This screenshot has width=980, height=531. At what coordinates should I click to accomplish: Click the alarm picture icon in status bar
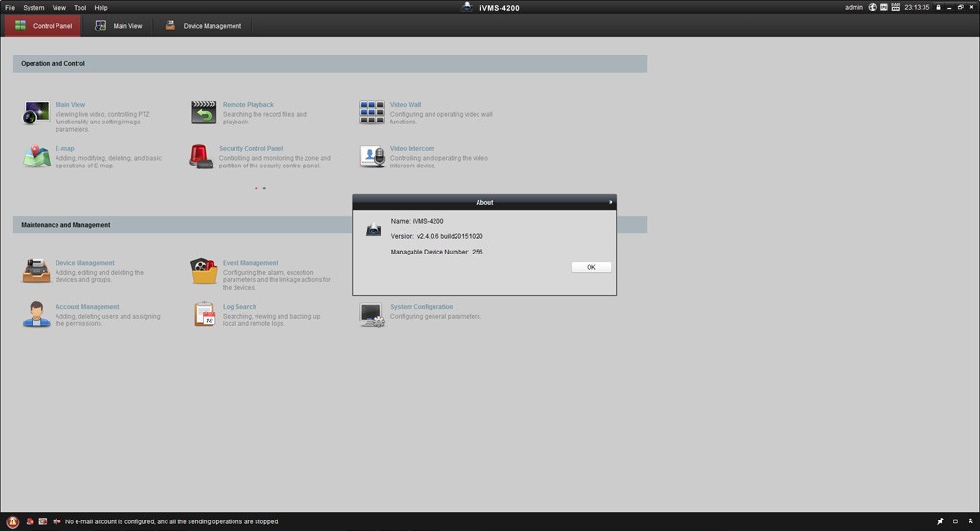pos(42,521)
